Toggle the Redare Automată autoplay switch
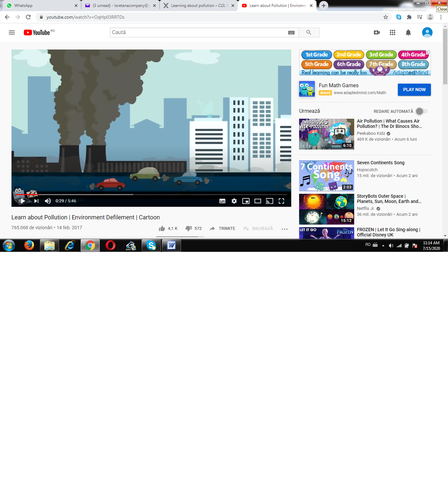 [x=422, y=111]
